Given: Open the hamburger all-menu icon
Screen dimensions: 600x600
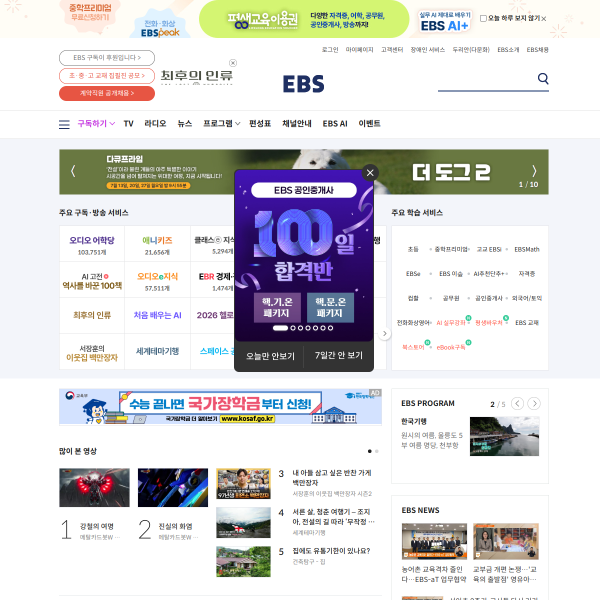Looking at the screenshot, I should (x=64, y=124).
